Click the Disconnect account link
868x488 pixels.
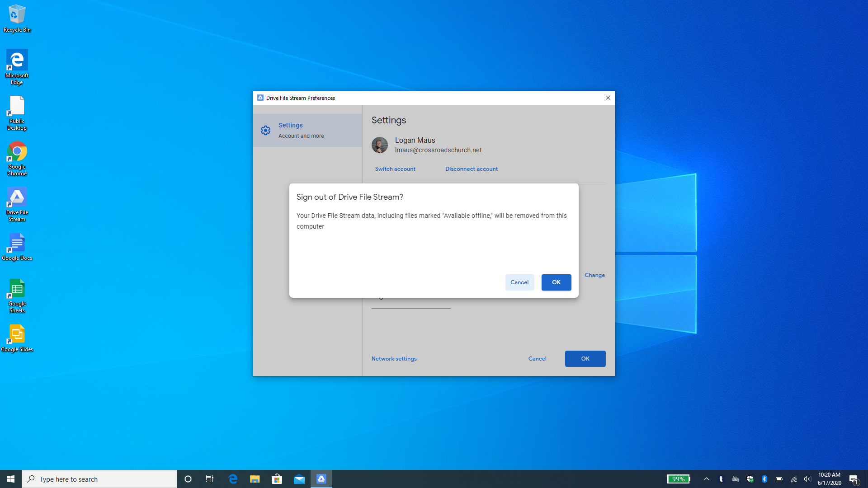(472, 169)
